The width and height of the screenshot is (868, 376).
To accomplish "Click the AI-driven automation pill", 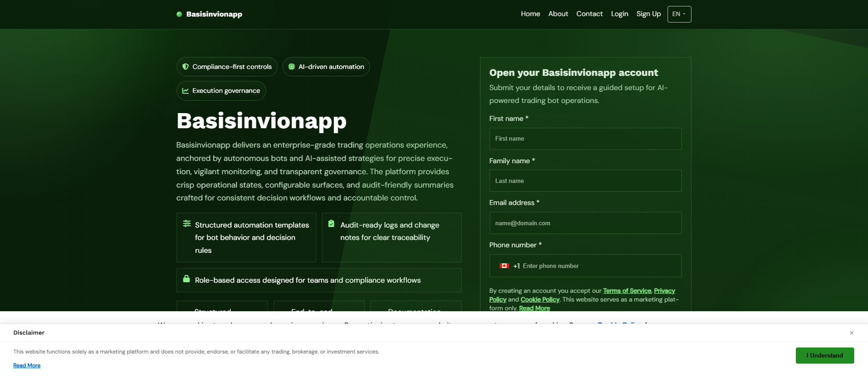I will pos(326,67).
